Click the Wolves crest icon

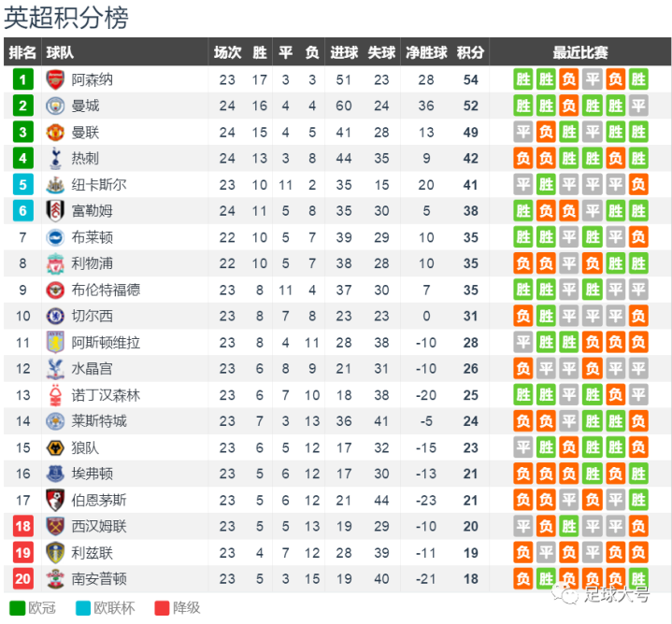(55, 448)
